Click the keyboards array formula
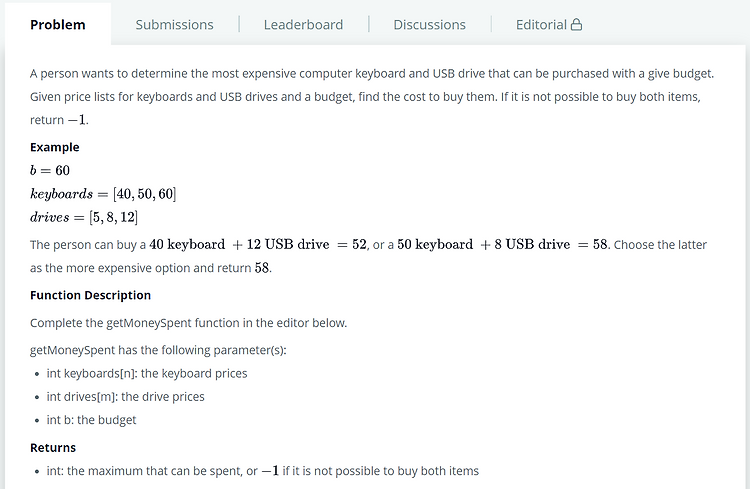The width and height of the screenshot is (750, 489). coord(103,194)
